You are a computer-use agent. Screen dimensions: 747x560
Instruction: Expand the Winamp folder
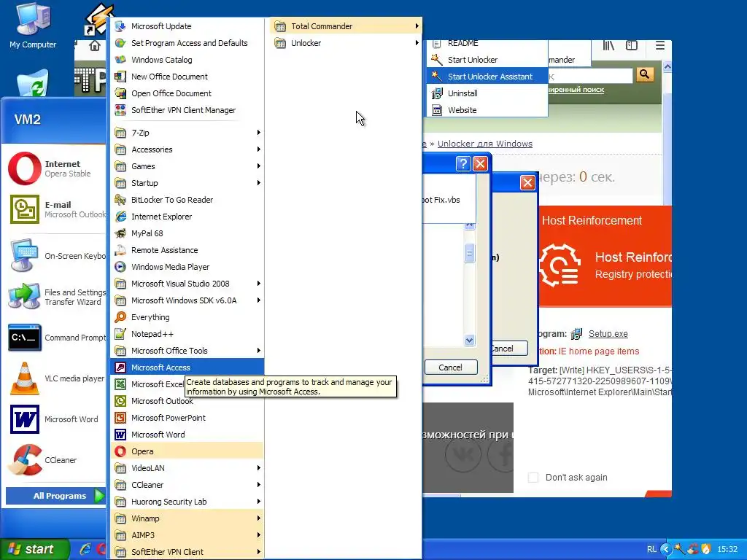tap(187, 518)
